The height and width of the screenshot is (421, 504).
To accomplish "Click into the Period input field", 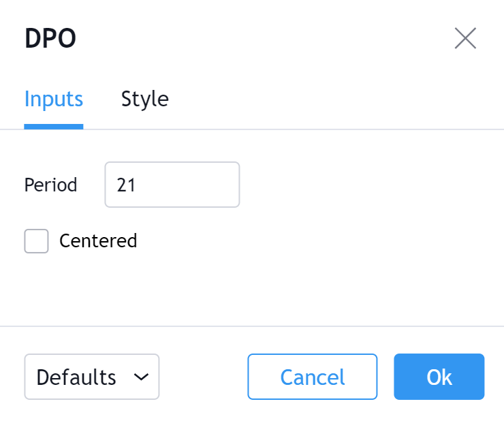I will pyautogui.click(x=172, y=185).
